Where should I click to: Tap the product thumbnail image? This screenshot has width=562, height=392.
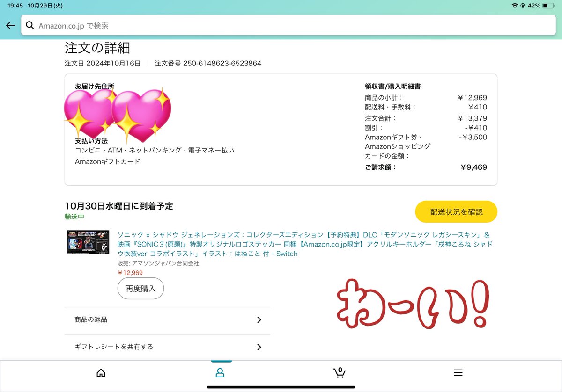tap(88, 242)
